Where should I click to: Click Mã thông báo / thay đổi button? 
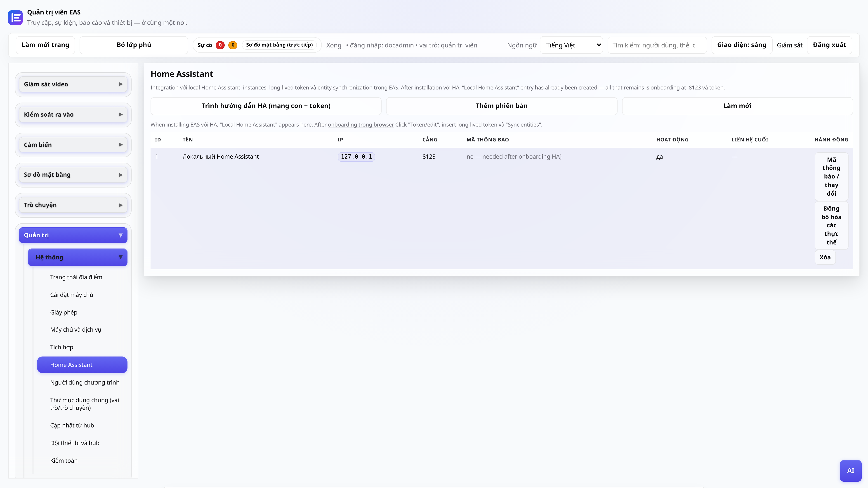831,176
